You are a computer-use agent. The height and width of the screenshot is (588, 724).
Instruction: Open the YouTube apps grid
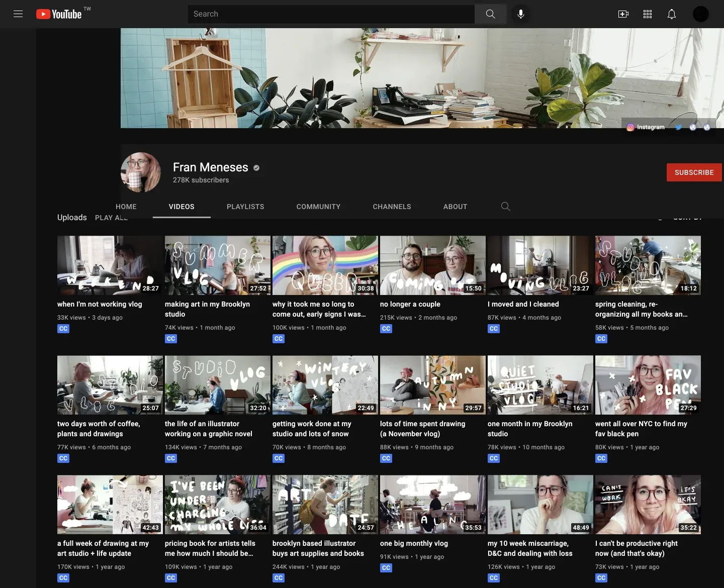point(648,14)
